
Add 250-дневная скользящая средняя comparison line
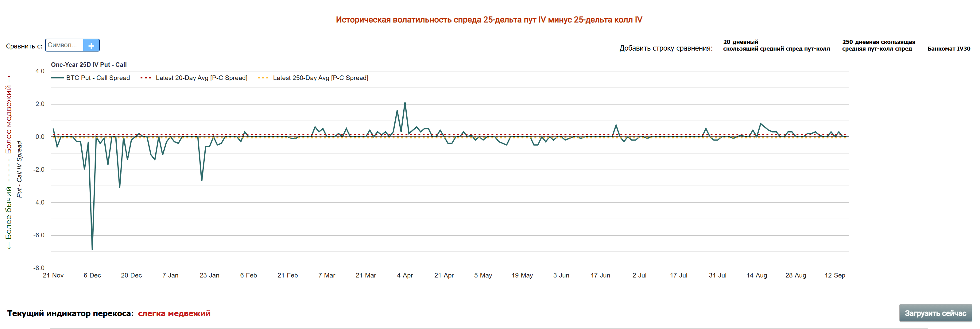point(878,45)
